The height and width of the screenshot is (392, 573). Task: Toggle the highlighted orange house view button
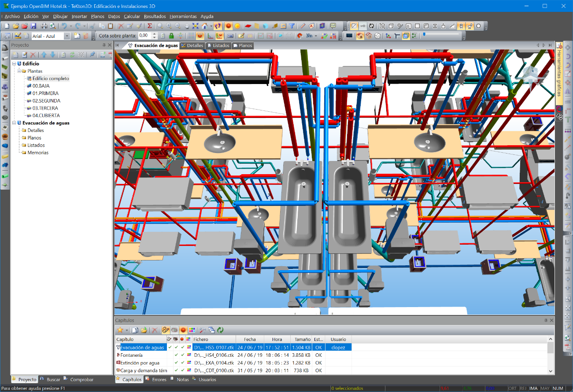click(x=360, y=36)
